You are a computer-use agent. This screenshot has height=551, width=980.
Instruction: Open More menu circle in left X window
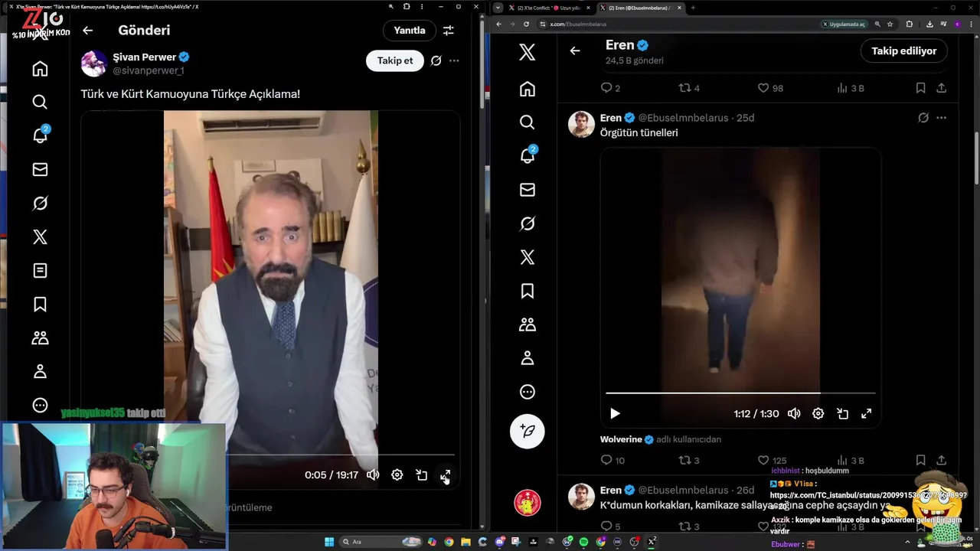pyautogui.click(x=40, y=406)
